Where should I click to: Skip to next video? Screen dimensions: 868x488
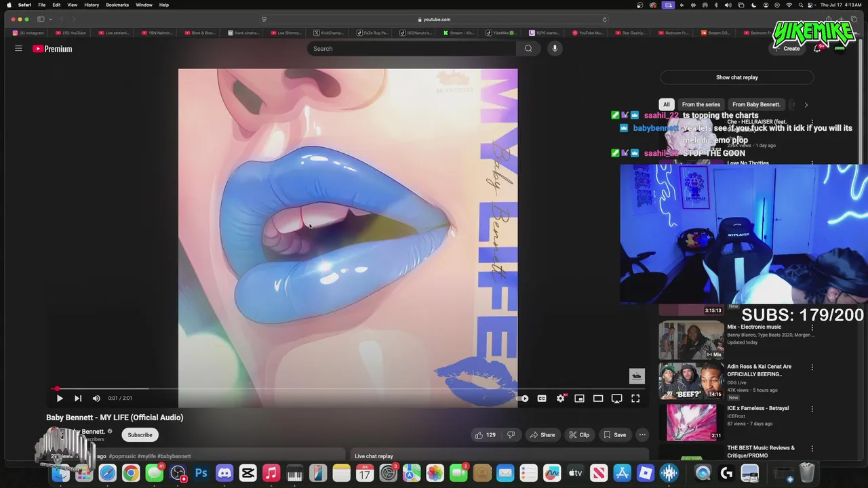(x=78, y=399)
